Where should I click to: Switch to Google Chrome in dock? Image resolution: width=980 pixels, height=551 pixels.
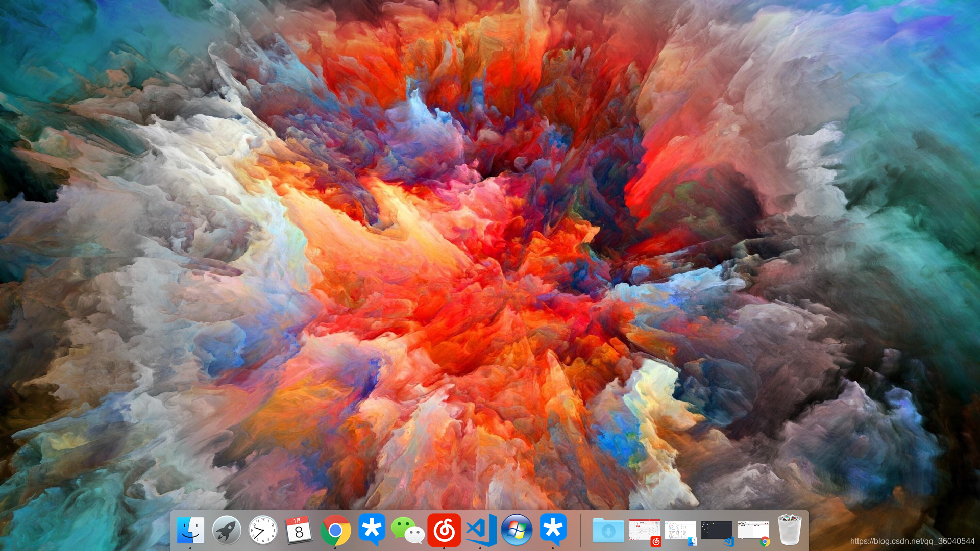click(x=335, y=530)
